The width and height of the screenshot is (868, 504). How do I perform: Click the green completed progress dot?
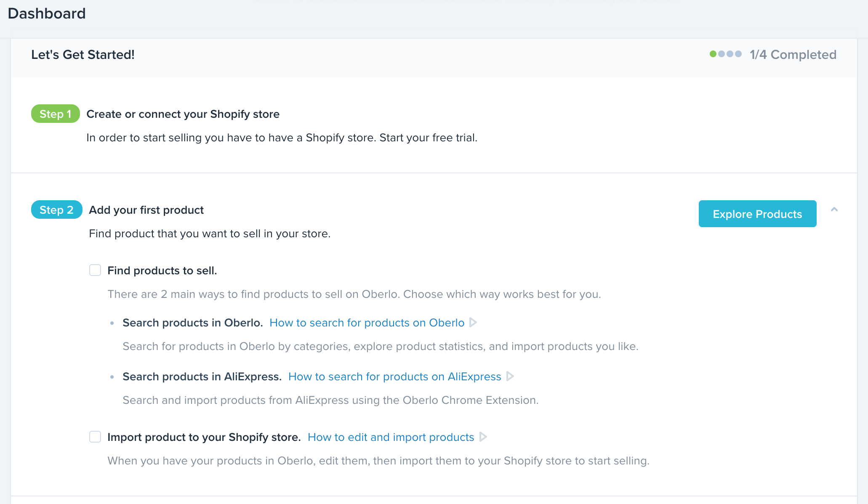tap(713, 54)
